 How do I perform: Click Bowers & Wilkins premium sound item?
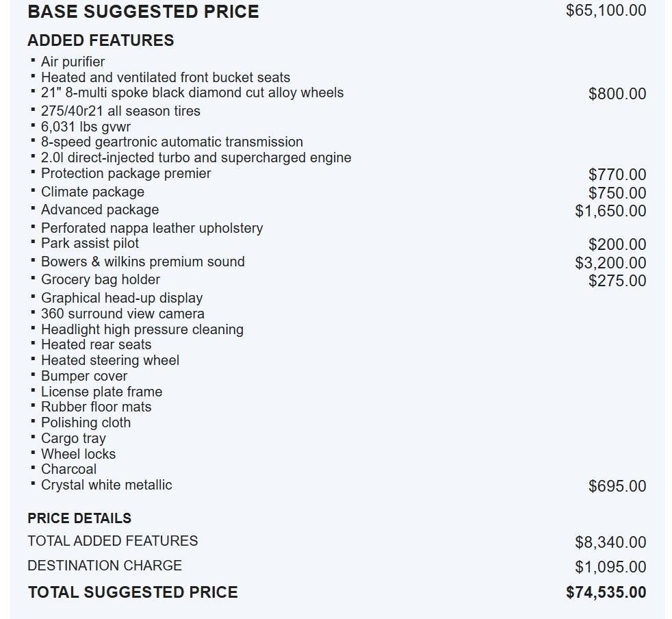[x=142, y=262]
